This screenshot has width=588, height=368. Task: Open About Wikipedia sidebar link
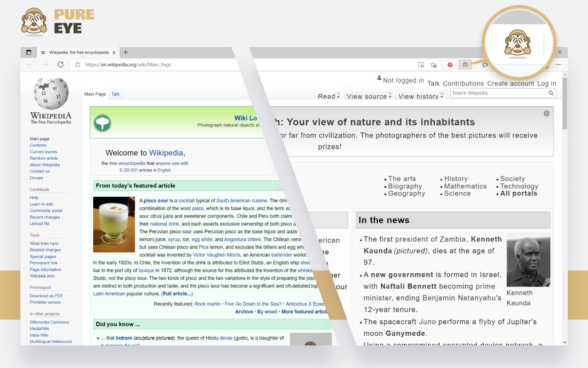45,165
